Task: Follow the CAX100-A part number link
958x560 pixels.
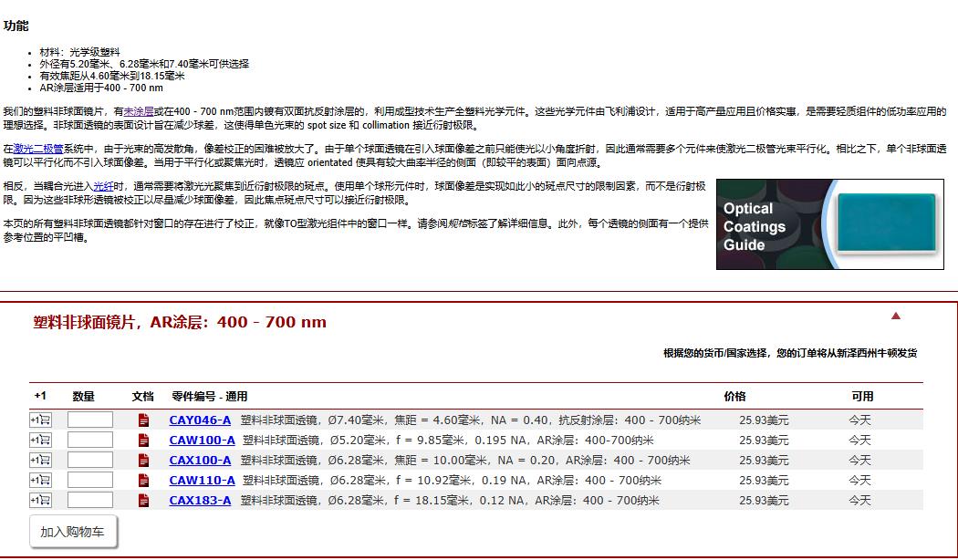Action: point(200,461)
